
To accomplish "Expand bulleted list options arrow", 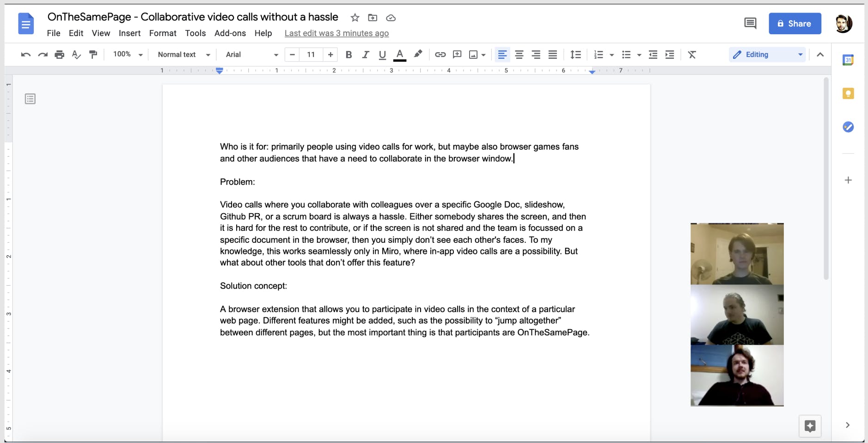I will (x=639, y=55).
